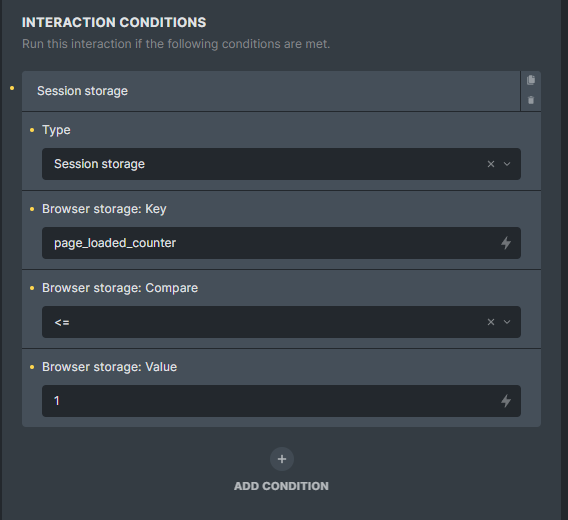The image size is (568, 520).
Task: Open the Compare select showing <=
Action: click(x=281, y=322)
